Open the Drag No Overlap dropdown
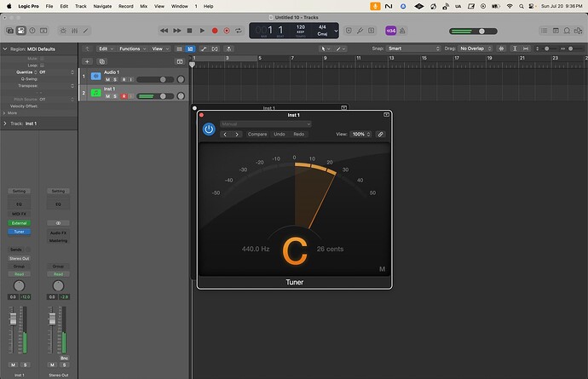Screen dimensions: 588x379 (476, 49)
